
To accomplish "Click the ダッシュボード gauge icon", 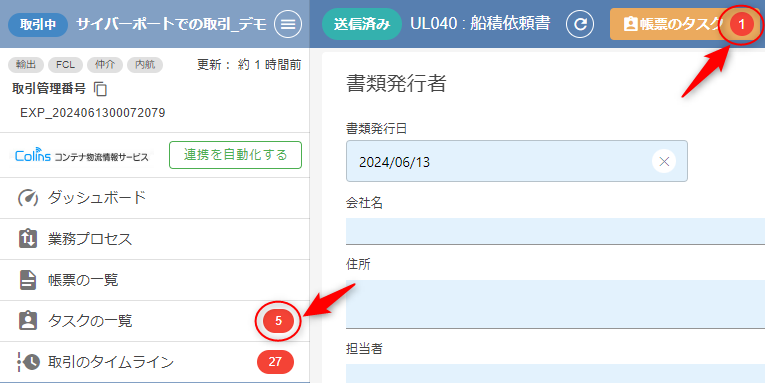I will tap(28, 198).
